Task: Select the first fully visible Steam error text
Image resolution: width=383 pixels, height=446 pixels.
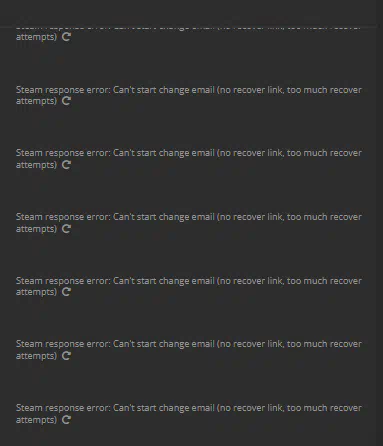Action: click(189, 95)
